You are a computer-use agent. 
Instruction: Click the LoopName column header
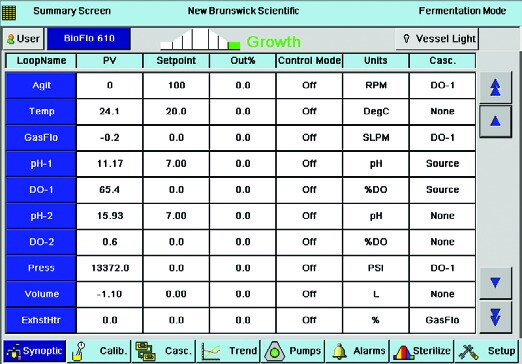click(x=41, y=61)
